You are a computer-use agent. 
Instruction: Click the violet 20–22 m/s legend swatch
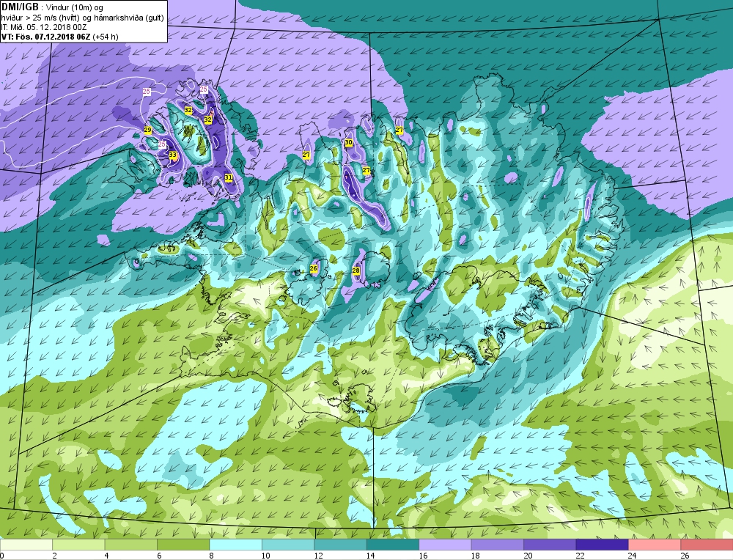pos(550,545)
